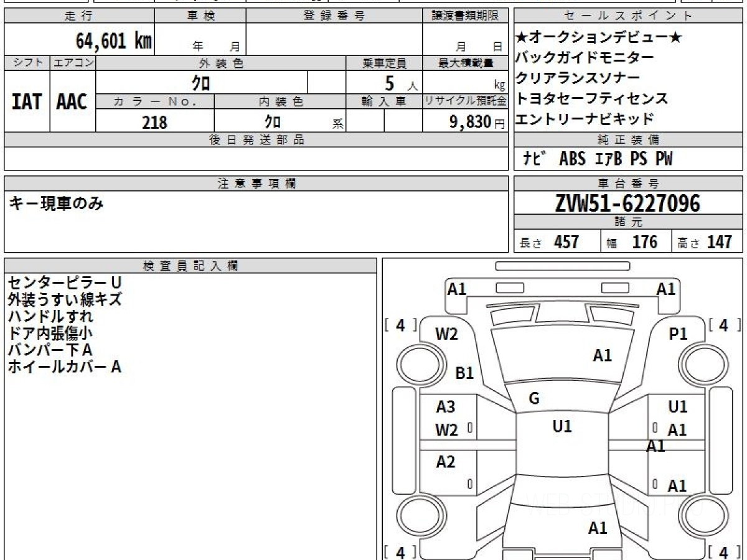Select the U1 mark on the roof
The width and height of the screenshot is (747, 560).
(x=562, y=426)
